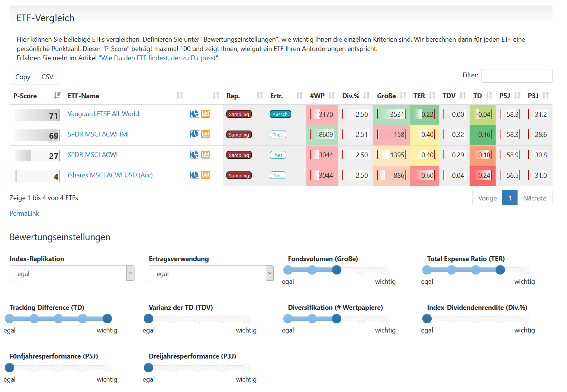
Task: Export the table via the CSV button
Action: [47, 77]
